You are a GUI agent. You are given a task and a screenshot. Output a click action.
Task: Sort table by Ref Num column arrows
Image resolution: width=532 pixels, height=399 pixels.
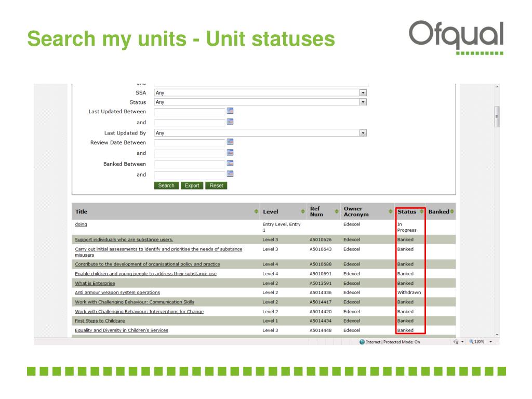(x=337, y=211)
